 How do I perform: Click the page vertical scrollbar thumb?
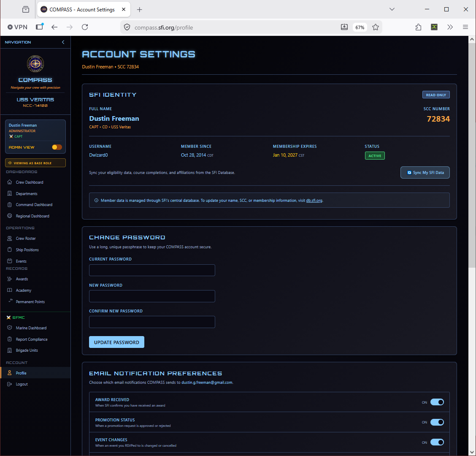pyautogui.click(x=472, y=155)
